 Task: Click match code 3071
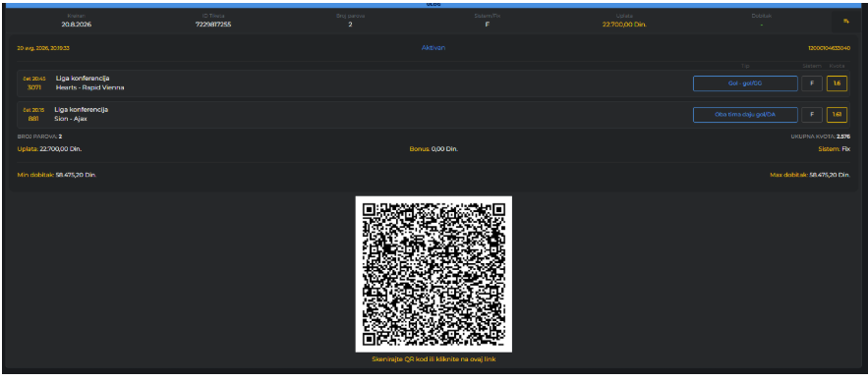33,87
